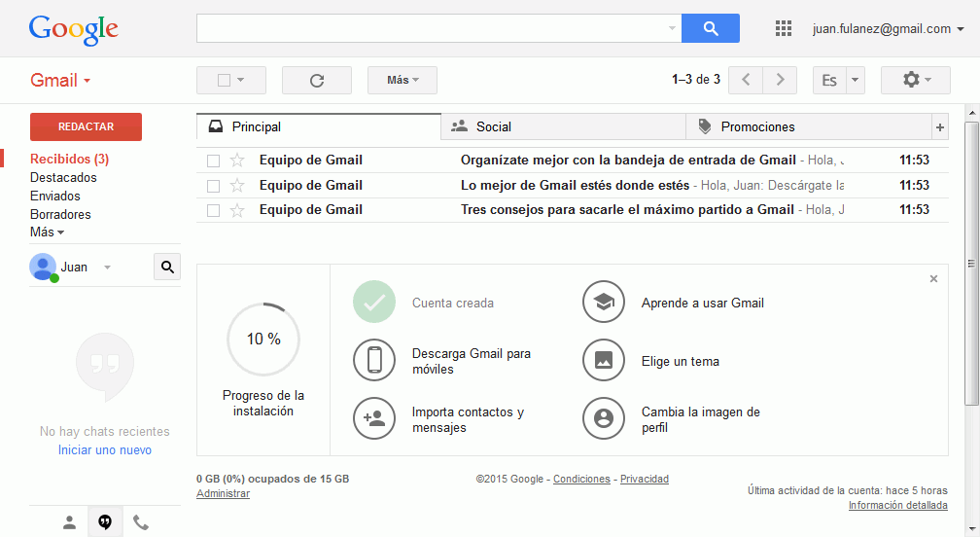Click 'Descarga Gmail para móviles' text
Image resolution: width=980 pixels, height=537 pixels.
click(472, 361)
